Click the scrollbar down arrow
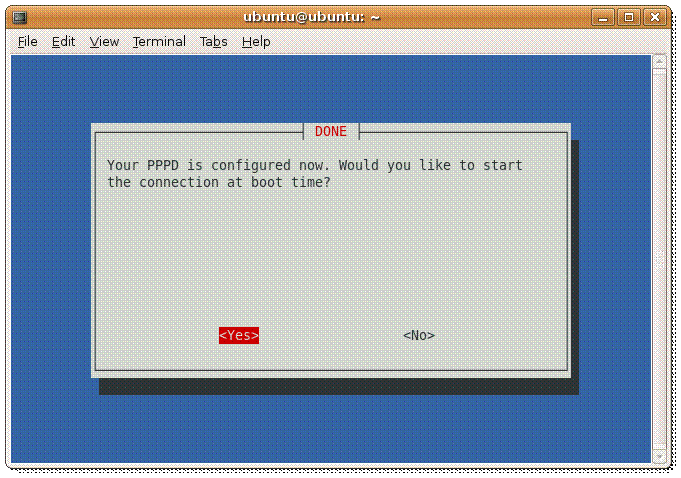The width and height of the screenshot is (681, 478). click(x=659, y=457)
